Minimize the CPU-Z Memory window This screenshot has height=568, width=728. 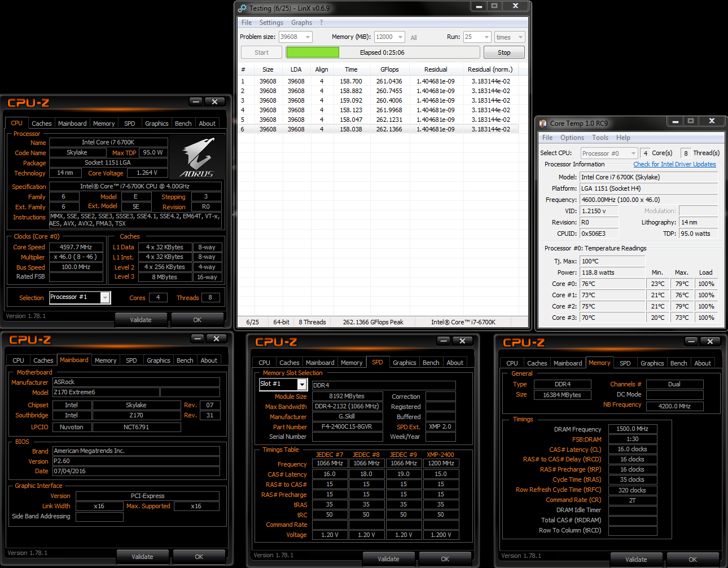(691, 341)
